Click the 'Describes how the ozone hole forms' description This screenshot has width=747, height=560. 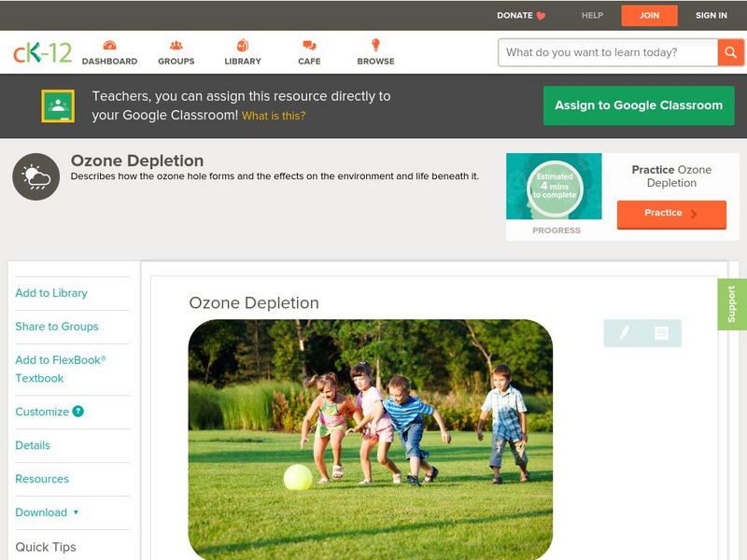275,176
